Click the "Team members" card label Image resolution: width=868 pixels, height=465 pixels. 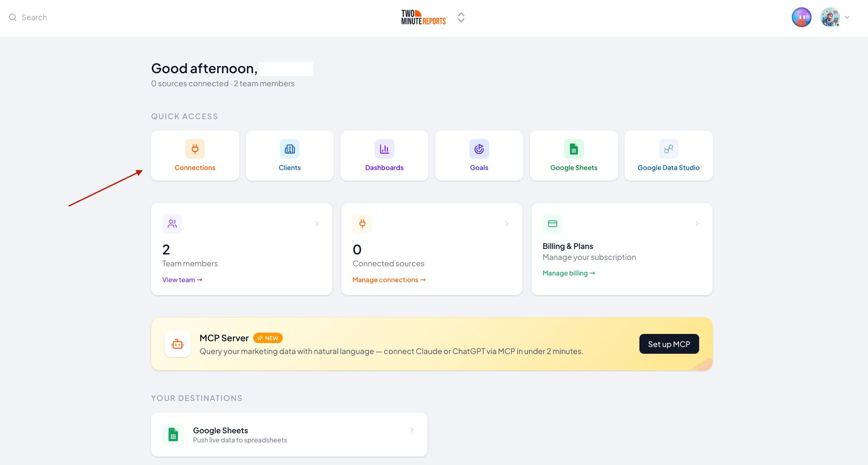point(190,263)
